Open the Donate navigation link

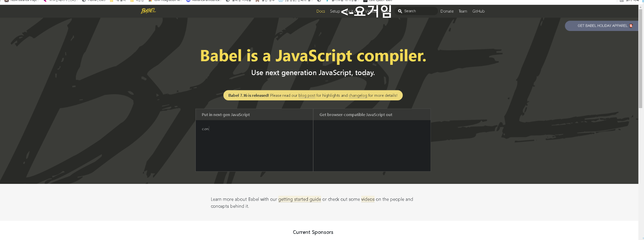[x=447, y=11]
